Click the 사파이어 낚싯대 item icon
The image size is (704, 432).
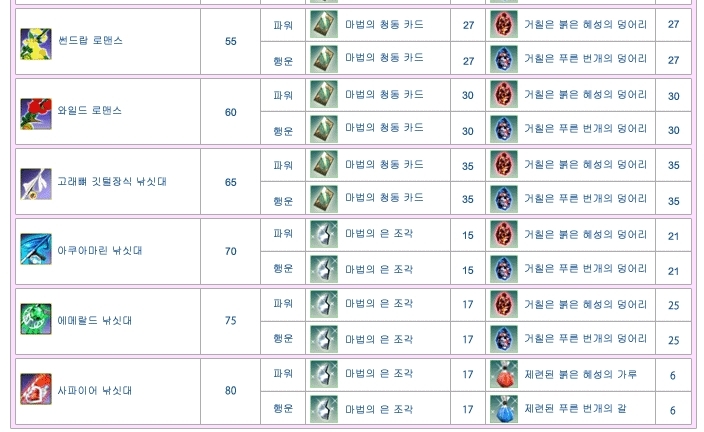(36, 390)
